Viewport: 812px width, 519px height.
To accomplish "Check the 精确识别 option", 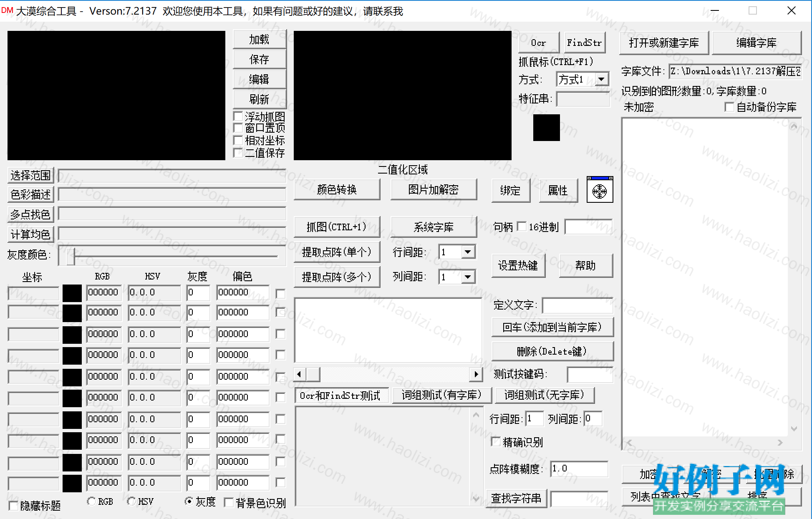I will point(496,442).
